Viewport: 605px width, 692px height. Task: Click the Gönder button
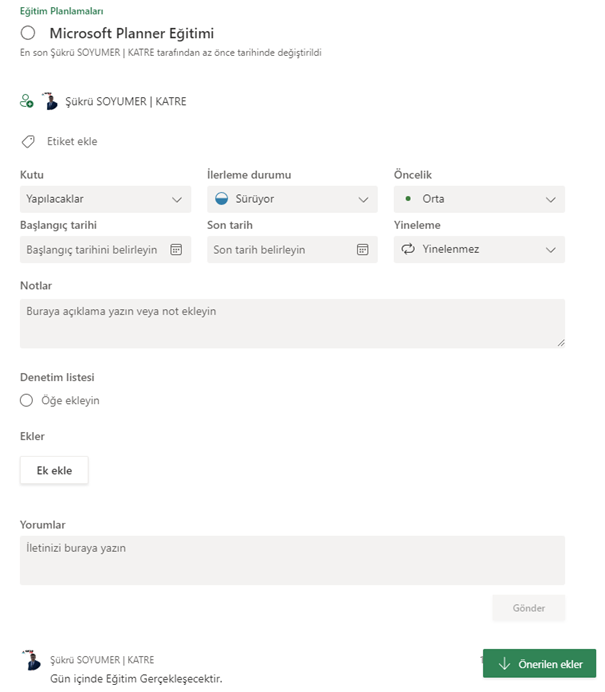click(x=529, y=608)
